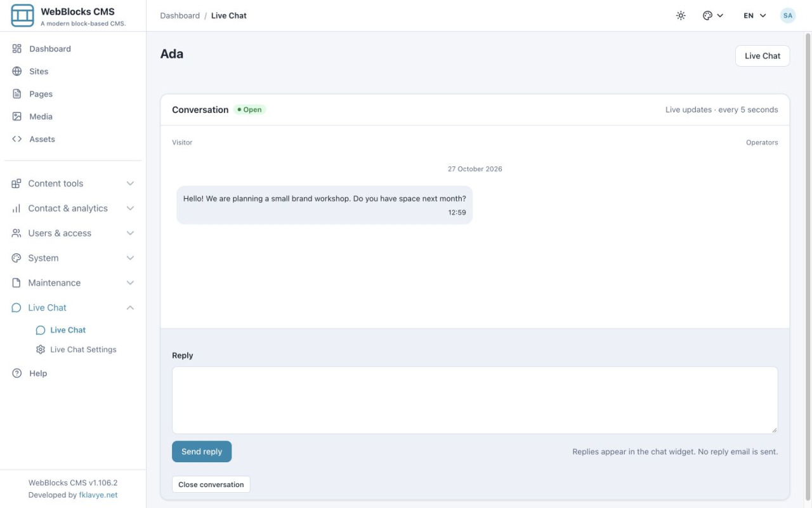This screenshot has height=508, width=812.
Task: Click the Users & access people icon
Action: [16, 233]
